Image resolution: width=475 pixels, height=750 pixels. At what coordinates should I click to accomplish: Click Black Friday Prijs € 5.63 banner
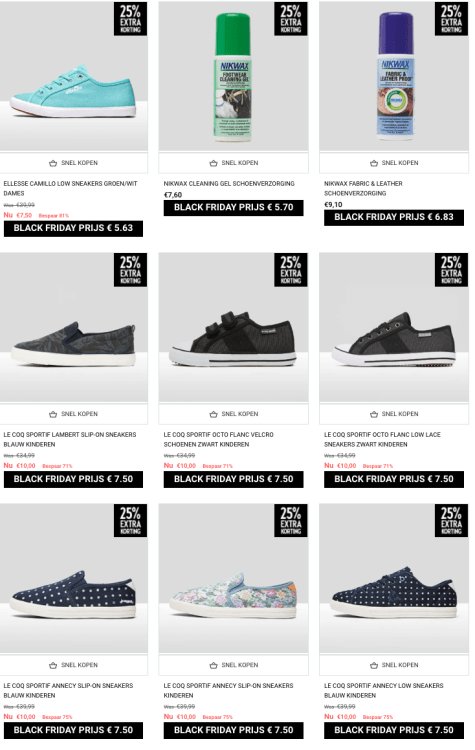pyautogui.click(x=73, y=228)
